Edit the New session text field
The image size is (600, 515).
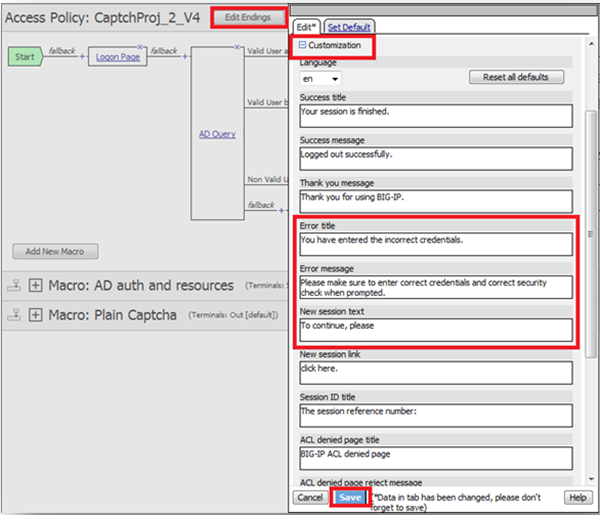(x=436, y=330)
